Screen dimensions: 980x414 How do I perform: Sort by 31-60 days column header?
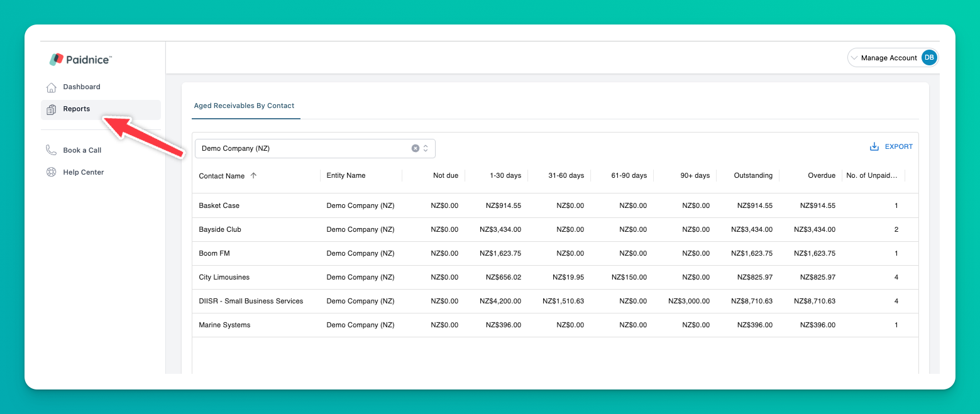pyautogui.click(x=566, y=175)
